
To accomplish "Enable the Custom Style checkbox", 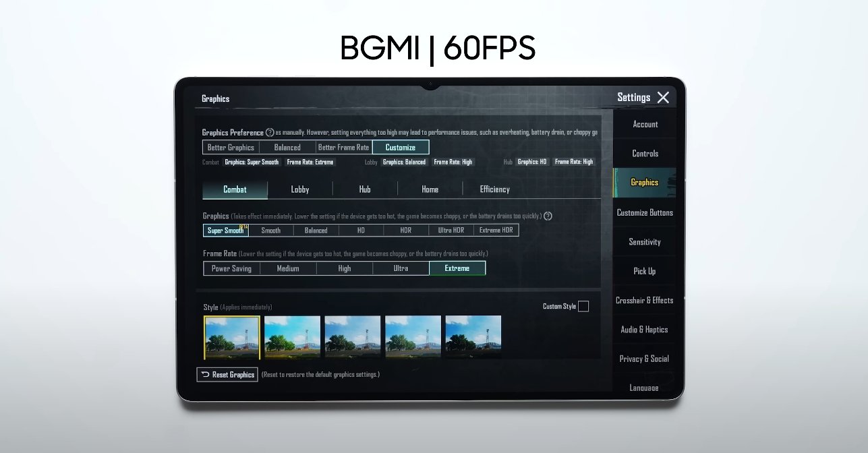I will click(583, 307).
